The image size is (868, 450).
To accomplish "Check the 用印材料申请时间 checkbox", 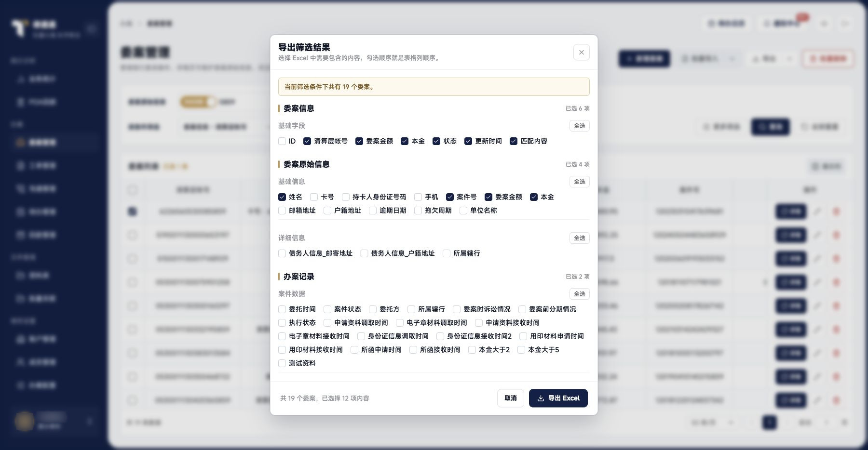I will [523, 336].
